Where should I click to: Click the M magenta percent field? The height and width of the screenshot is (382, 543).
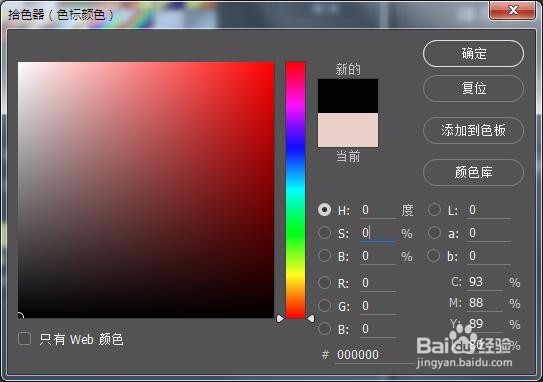(x=485, y=303)
